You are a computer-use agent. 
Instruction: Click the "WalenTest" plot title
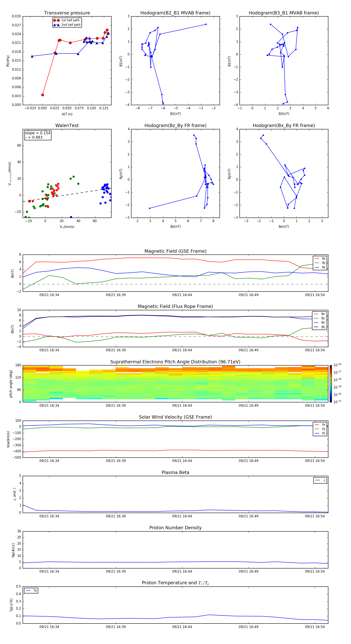pos(67,125)
